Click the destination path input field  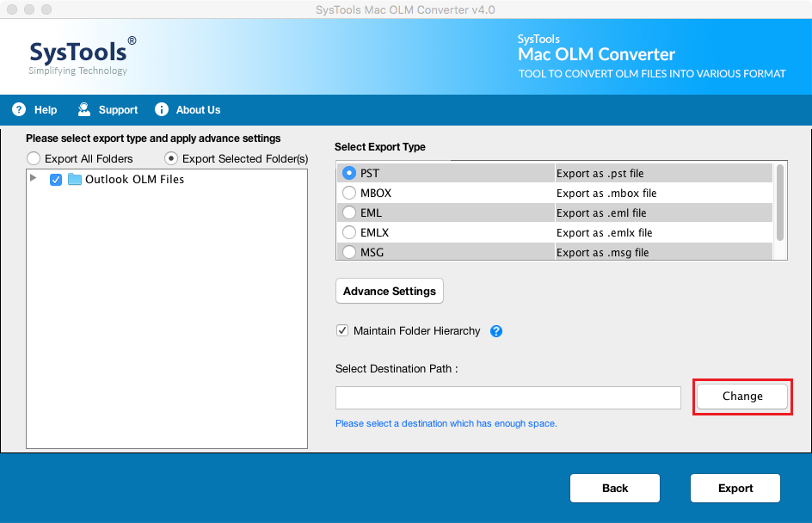(507, 397)
